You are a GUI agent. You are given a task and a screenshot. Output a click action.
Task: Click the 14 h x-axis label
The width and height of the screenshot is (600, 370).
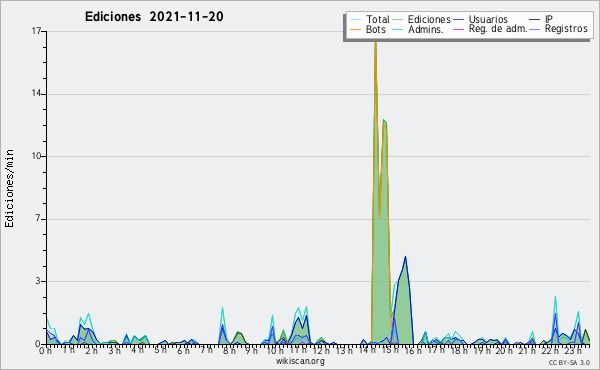pos(367,350)
